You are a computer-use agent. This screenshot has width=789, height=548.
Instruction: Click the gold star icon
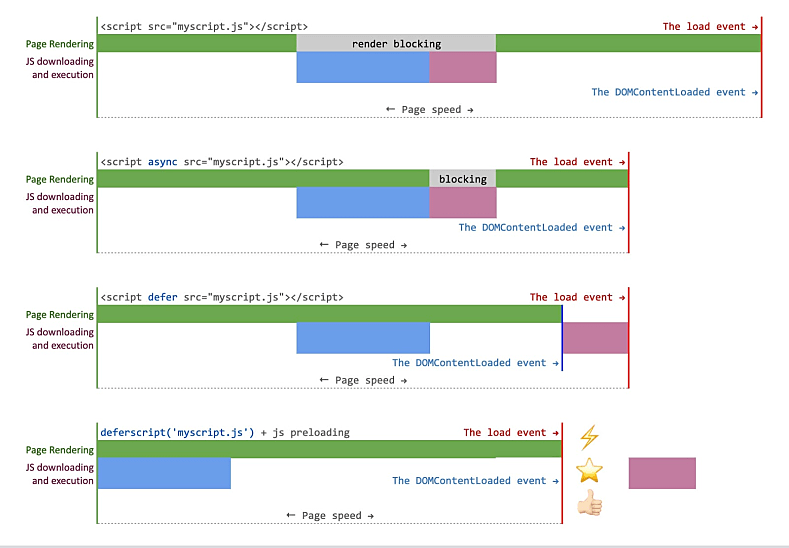589,471
